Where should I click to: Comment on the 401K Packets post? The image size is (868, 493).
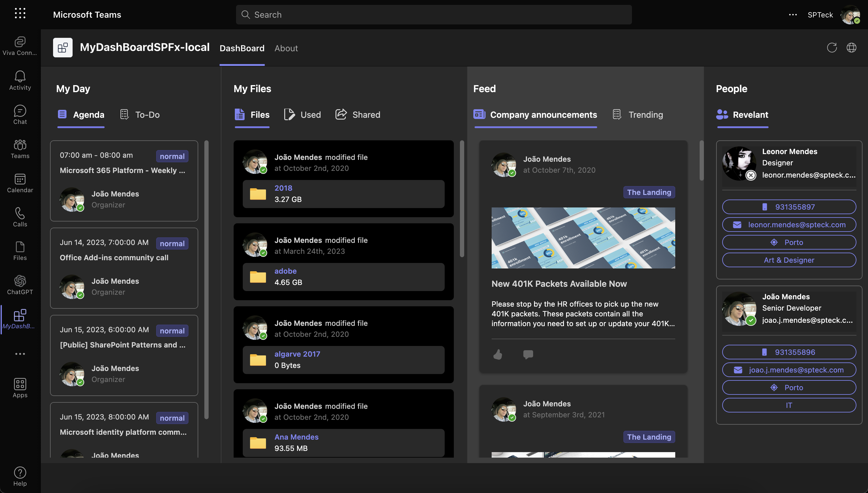click(528, 354)
